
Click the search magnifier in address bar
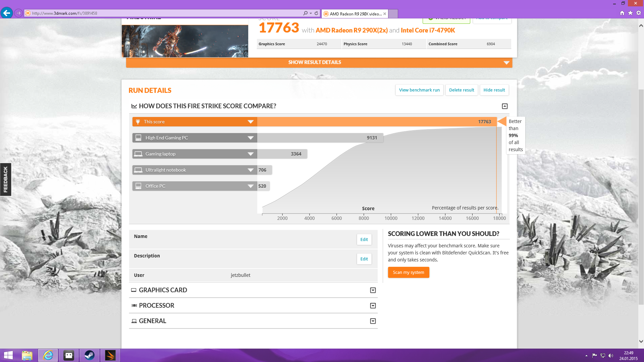pos(305,13)
